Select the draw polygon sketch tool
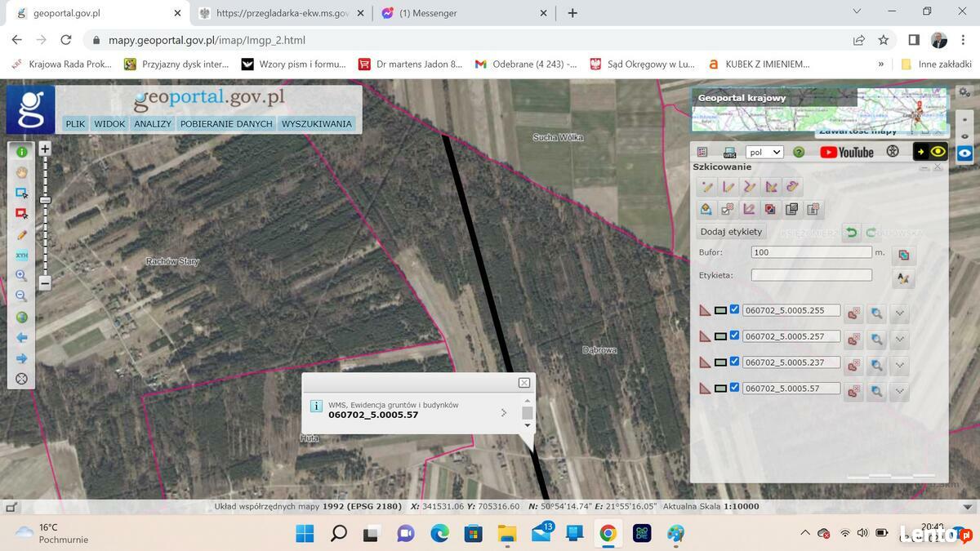 [771, 187]
